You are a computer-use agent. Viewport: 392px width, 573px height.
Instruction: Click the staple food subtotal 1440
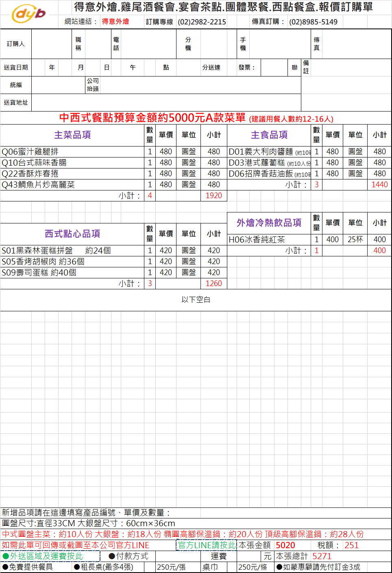(379, 185)
